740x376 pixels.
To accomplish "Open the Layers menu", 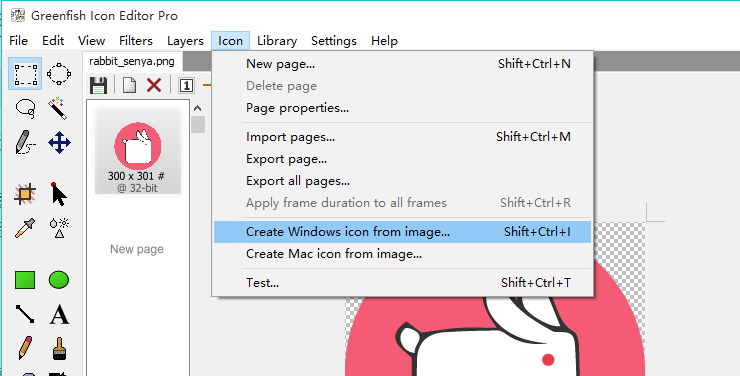I will (x=185, y=41).
